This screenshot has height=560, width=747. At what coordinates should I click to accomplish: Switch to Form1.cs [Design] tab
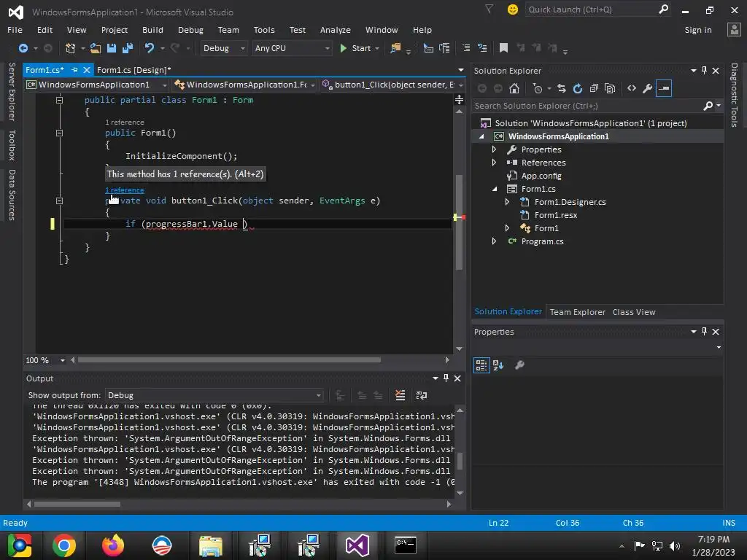[134, 70]
